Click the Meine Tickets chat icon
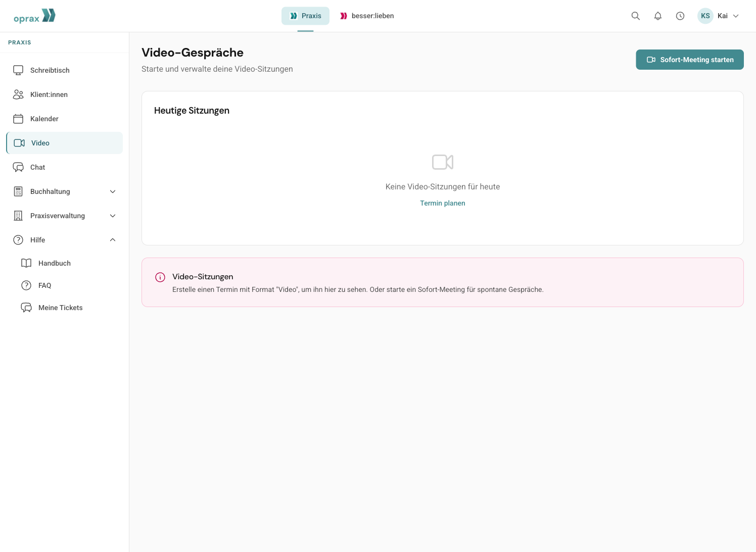Image resolution: width=756 pixels, height=552 pixels. [x=26, y=308]
